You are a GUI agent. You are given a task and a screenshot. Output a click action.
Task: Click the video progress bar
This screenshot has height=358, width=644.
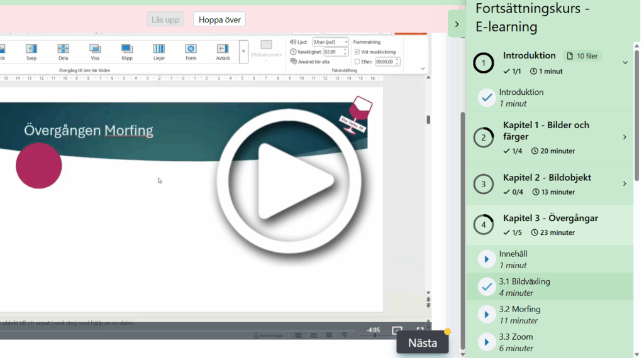pos(189,329)
